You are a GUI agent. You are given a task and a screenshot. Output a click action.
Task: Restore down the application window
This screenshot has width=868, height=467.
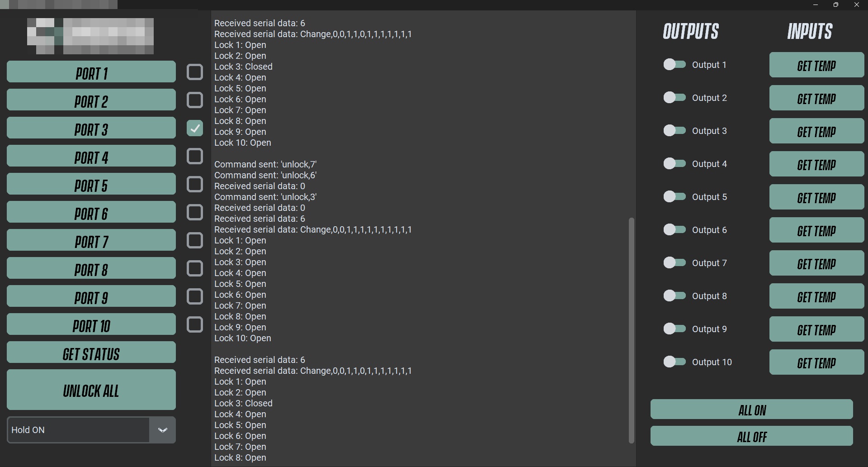(x=836, y=5)
